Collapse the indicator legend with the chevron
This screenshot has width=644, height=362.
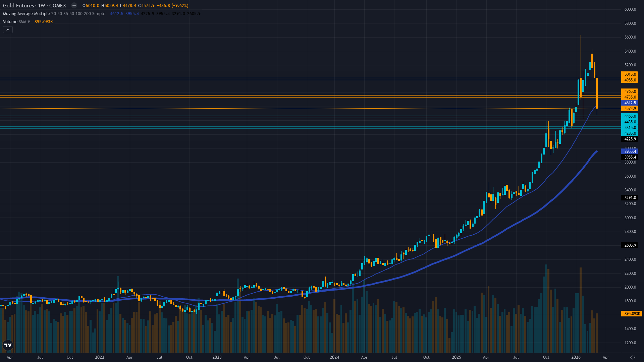7,29
